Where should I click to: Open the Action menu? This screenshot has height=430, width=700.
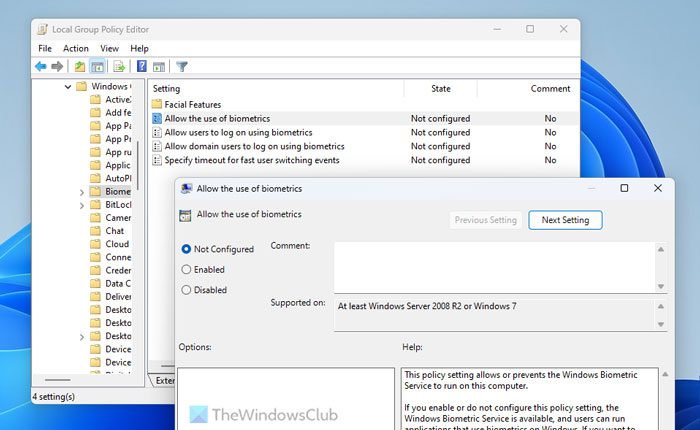click(x=75, y=48)
